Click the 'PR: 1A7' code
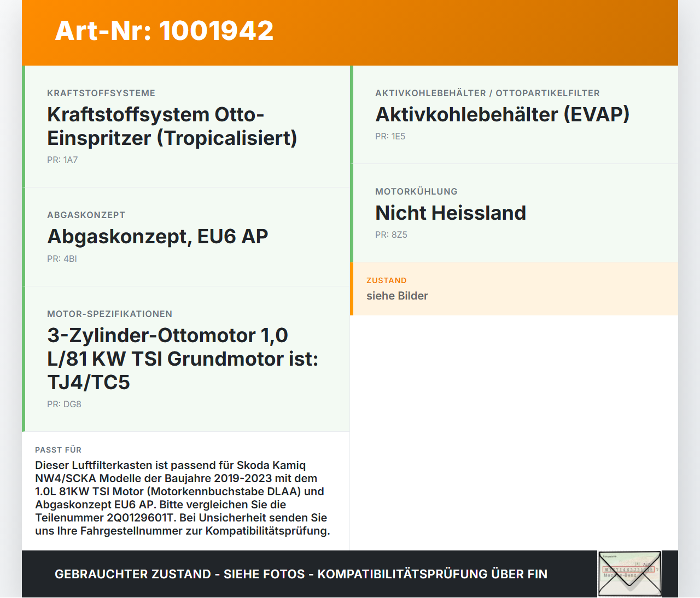Screen dimensions: 700x598 62,160
